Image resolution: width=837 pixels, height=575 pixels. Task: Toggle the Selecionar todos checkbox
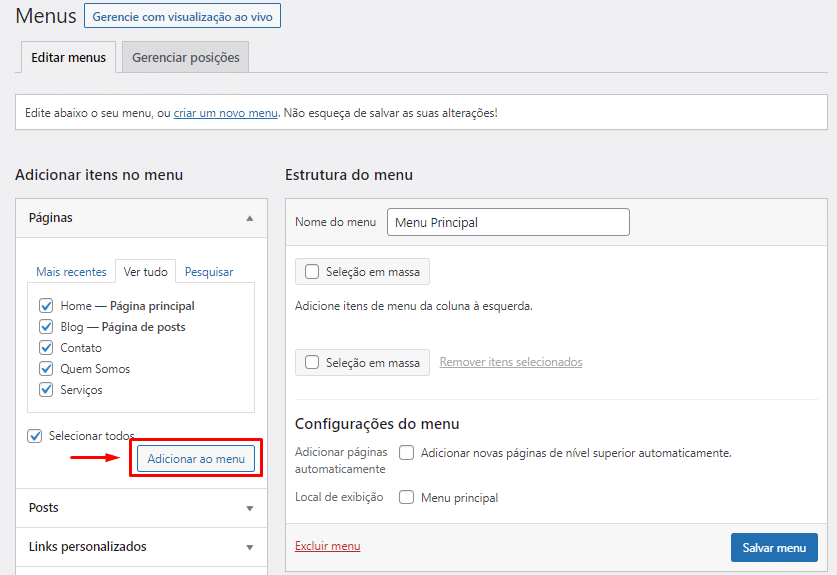[35, 436]
